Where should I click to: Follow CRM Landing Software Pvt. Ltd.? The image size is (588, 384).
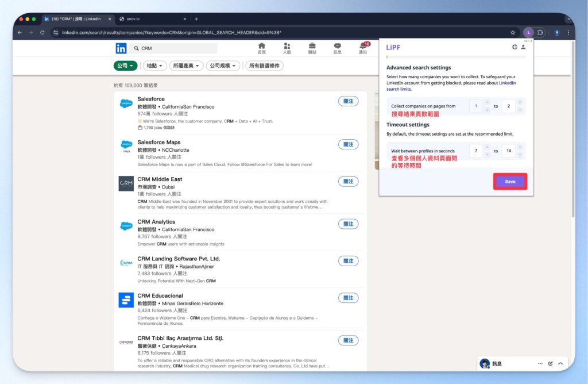pyautogui.click(x=349, y=261)
